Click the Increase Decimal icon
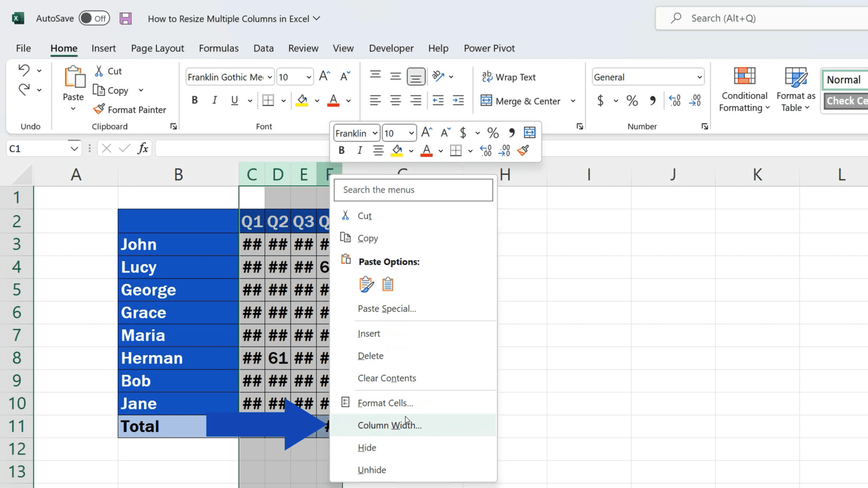Image resolution: width=868 pixels, height=488 pixels. pyautogui.click(x=674, y=100)
